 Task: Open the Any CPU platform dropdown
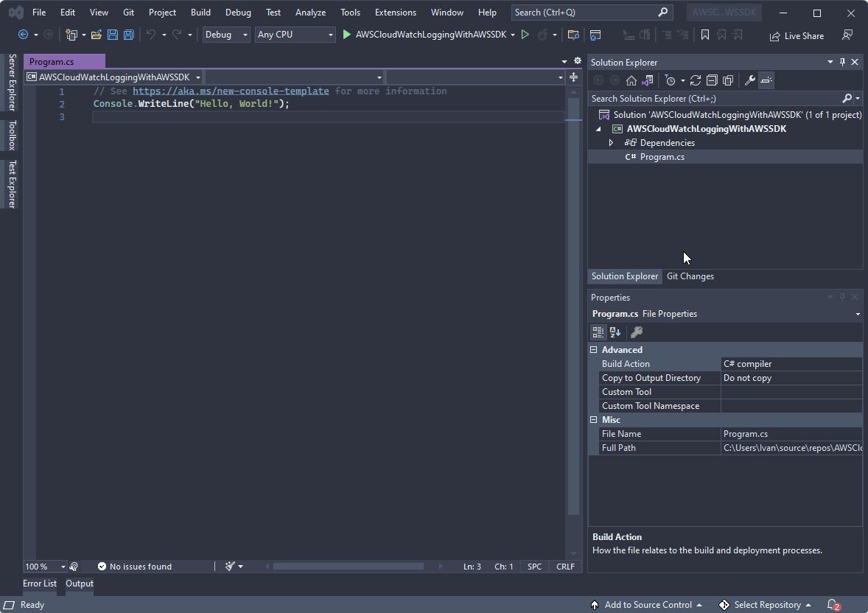point(295,35)
